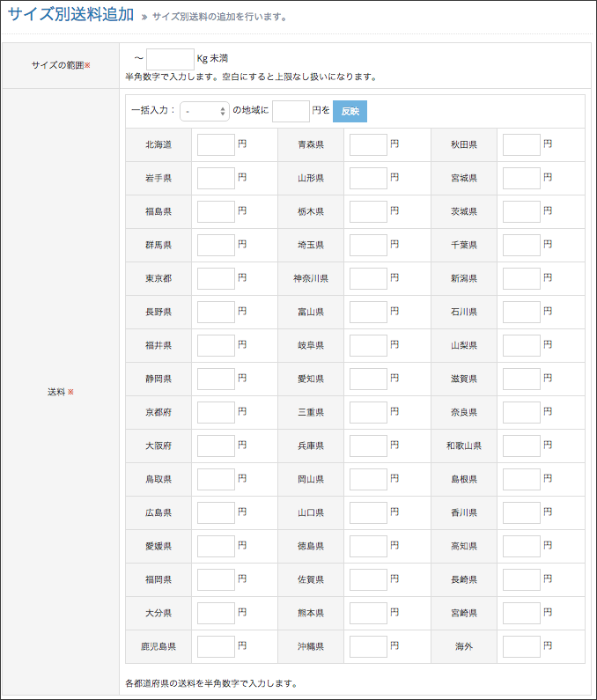Click the 佐賀県 fee input
Viewport: 597px width, 700px height.
point(368,580)
